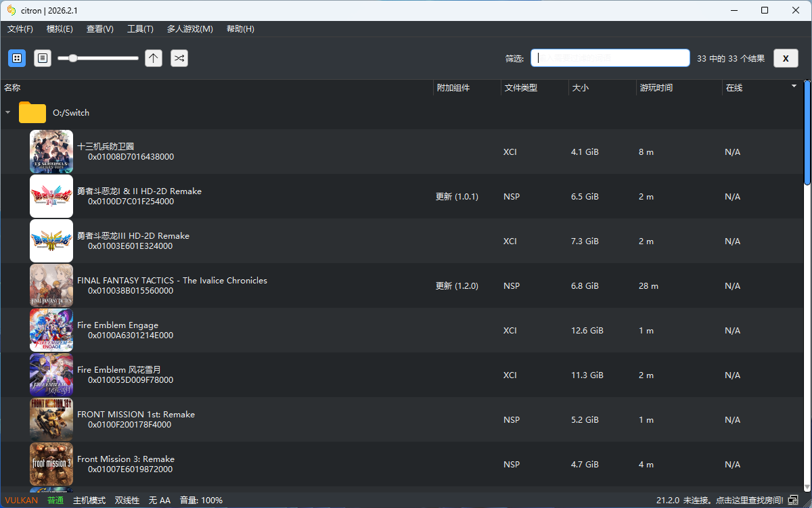Open the 模拟(E) menu

(x=60, y=29)
